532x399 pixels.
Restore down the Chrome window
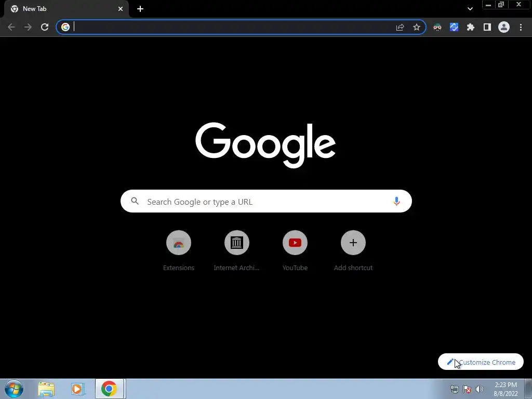[501, 5]
